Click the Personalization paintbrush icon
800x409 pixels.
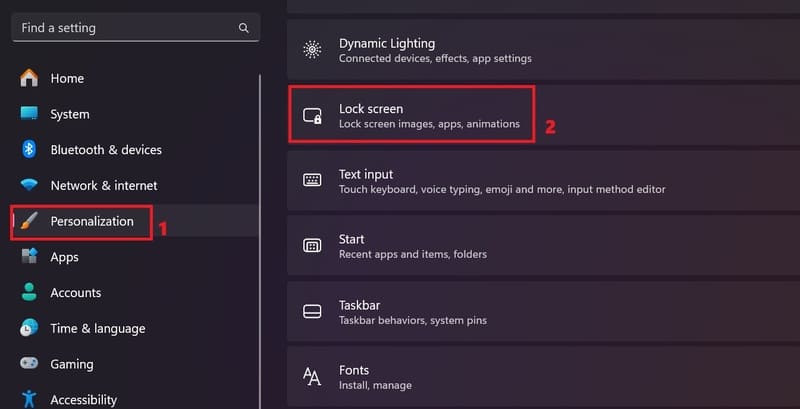[x=29, y=221]
